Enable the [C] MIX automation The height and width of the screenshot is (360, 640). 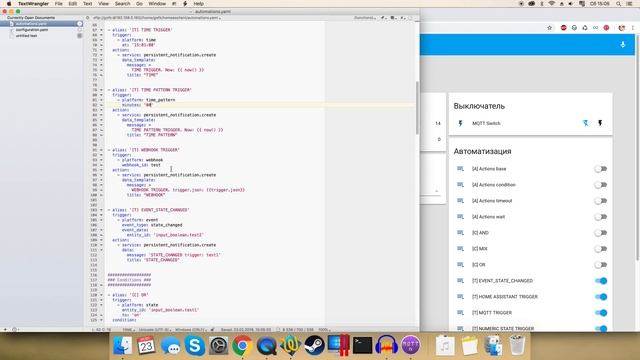[600, 249]
